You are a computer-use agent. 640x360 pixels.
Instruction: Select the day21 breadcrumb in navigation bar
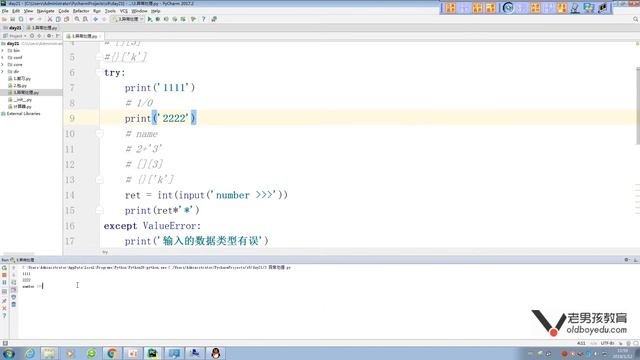[12, 28]
